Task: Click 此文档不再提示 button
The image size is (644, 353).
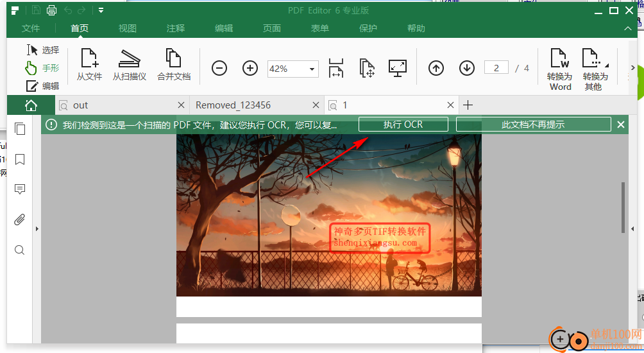Action: (x=533, y=125)
